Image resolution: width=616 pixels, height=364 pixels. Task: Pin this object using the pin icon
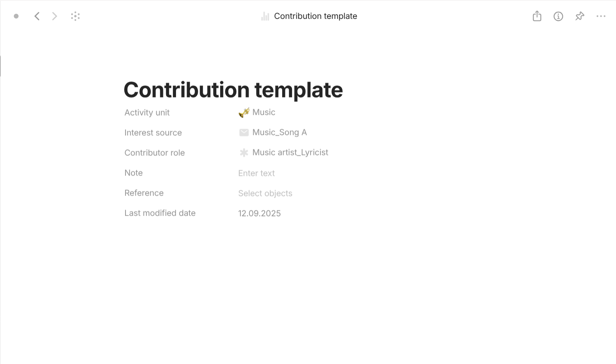(580, 16)
